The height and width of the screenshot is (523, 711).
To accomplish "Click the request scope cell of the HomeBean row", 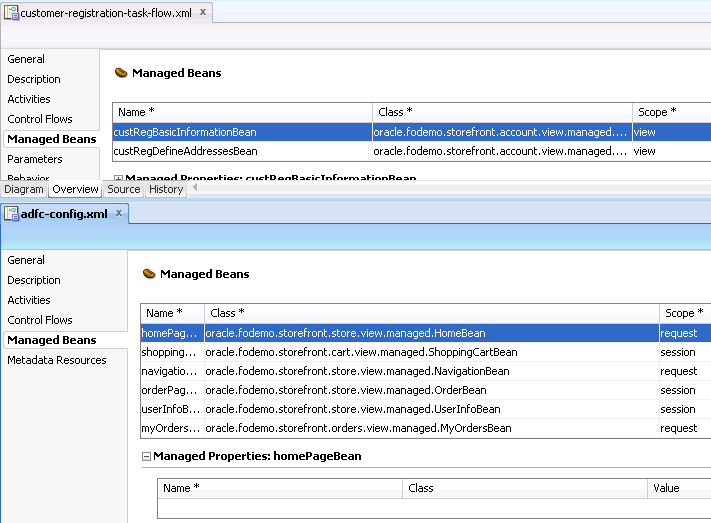I will [x=685, y=333].
